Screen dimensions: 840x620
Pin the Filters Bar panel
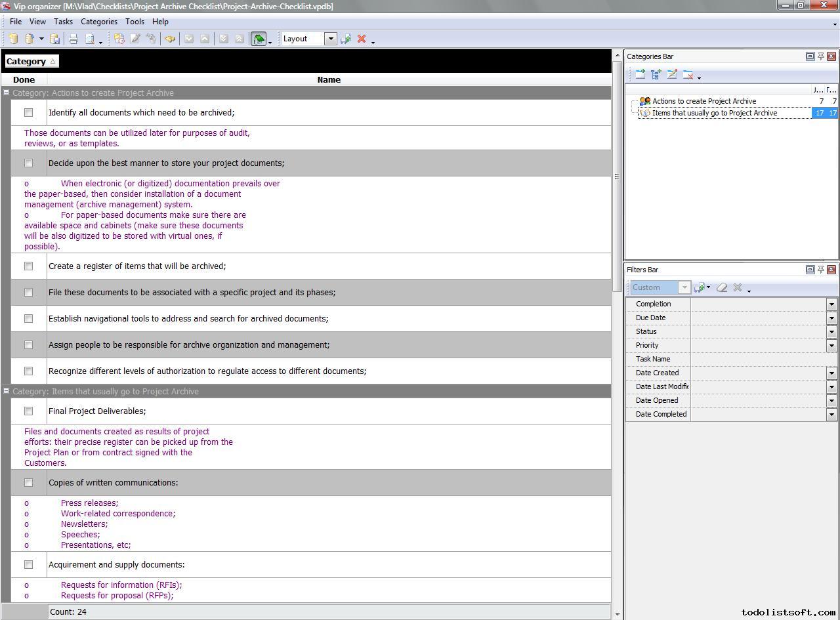820,270
